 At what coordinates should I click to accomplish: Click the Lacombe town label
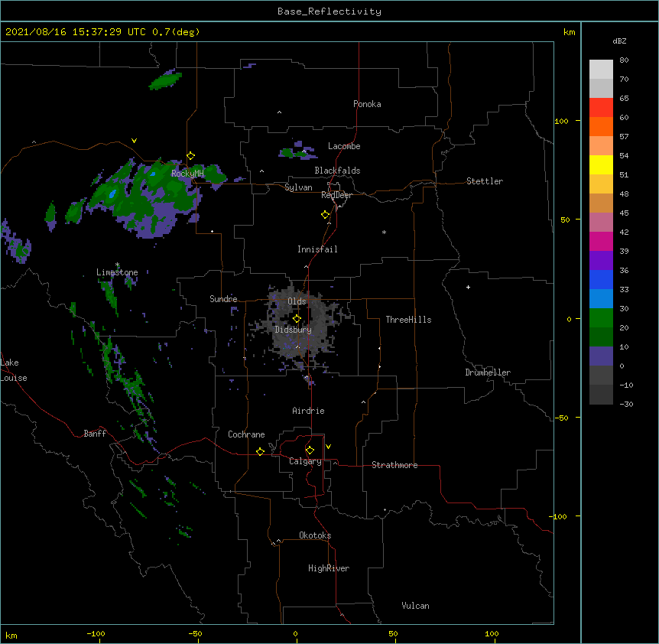pos(344,146)
